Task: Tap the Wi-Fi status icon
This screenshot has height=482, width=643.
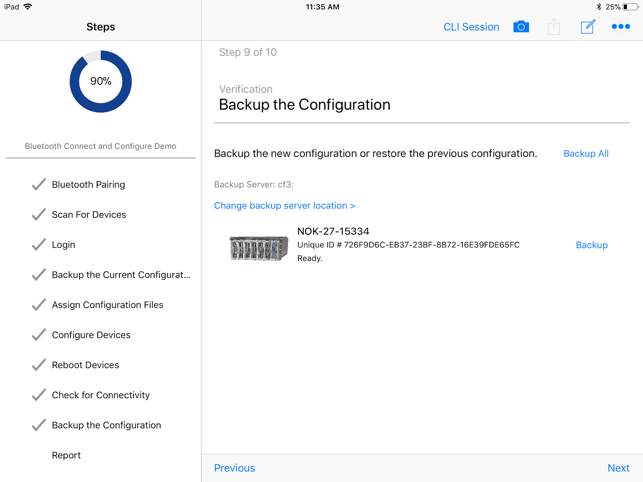Action: [27, 7]
